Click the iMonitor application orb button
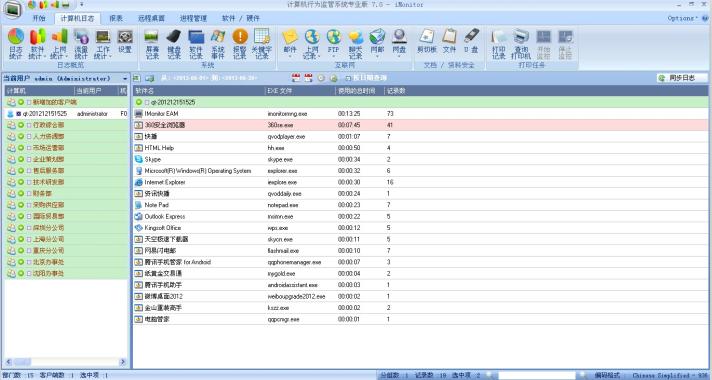This screenshot has height=380, width=712. [13, 9]
